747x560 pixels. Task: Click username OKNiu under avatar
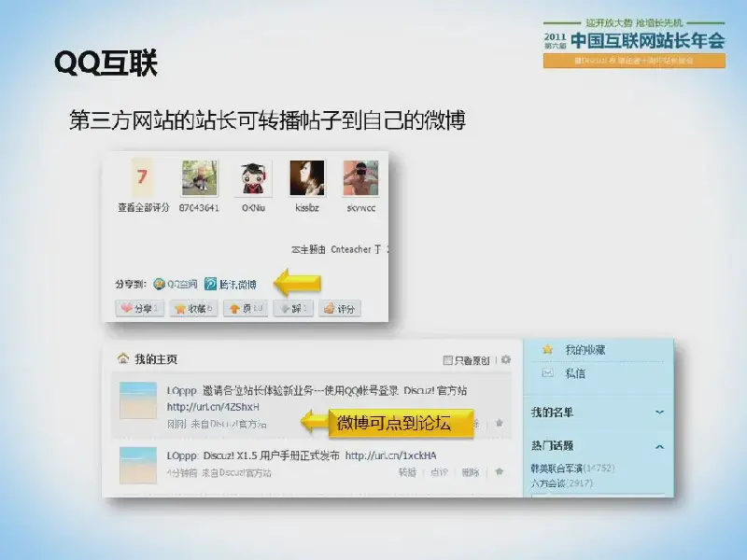coord(253,208)
